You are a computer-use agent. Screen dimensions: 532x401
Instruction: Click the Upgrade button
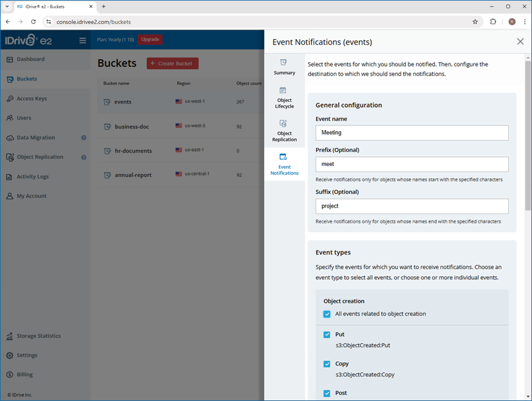click(150, 40)
